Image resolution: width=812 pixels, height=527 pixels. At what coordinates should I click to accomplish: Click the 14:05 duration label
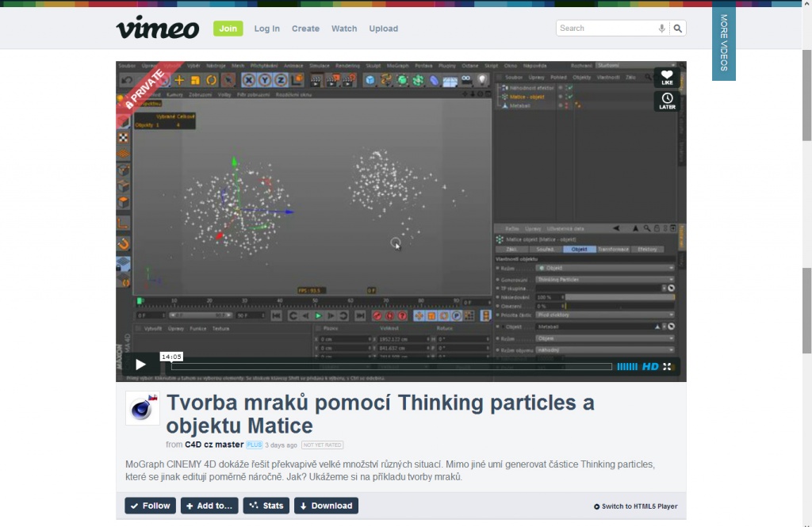coord(171,357)
